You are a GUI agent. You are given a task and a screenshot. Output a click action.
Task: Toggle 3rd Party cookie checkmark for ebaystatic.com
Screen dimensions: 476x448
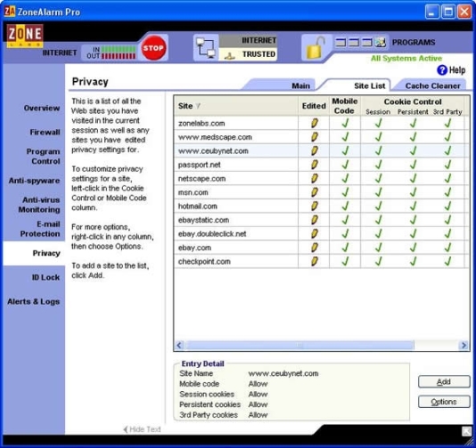tap(447, 220)
